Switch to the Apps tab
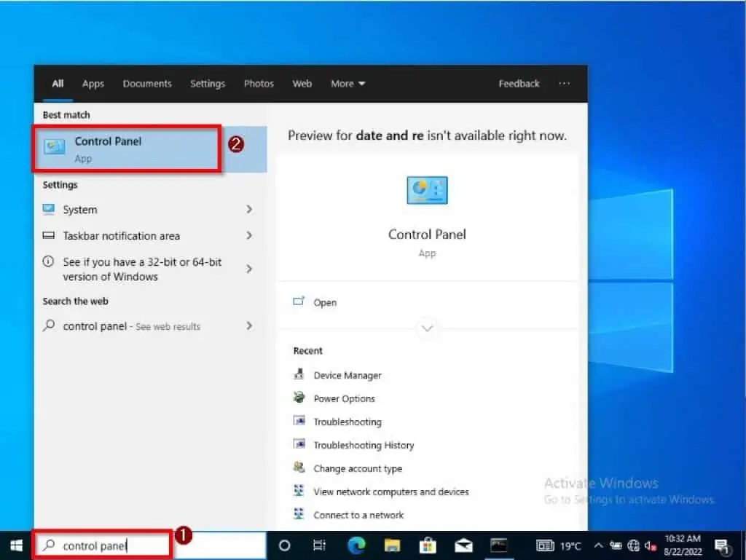Viewport: 746px width, 560px height. (x=93, y=84)
